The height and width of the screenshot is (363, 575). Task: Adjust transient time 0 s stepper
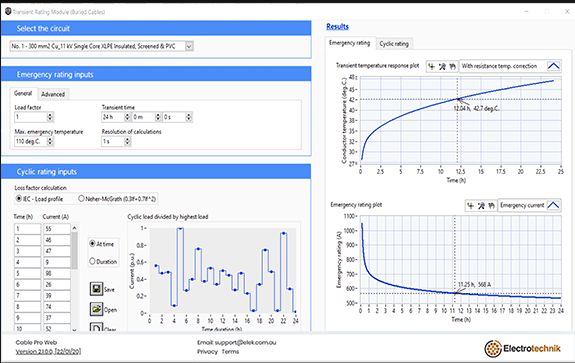click(x=188, y=117)
